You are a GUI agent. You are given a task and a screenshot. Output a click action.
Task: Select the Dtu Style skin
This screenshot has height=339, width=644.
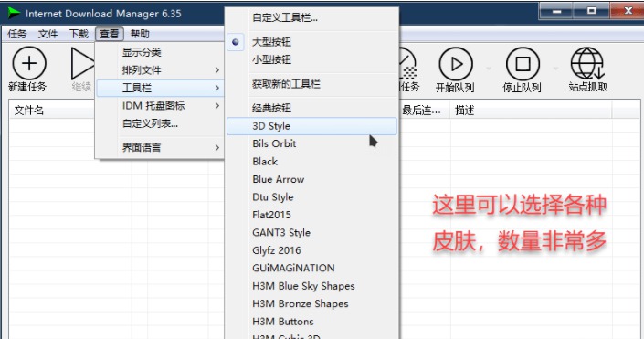[x=312, y=196]
